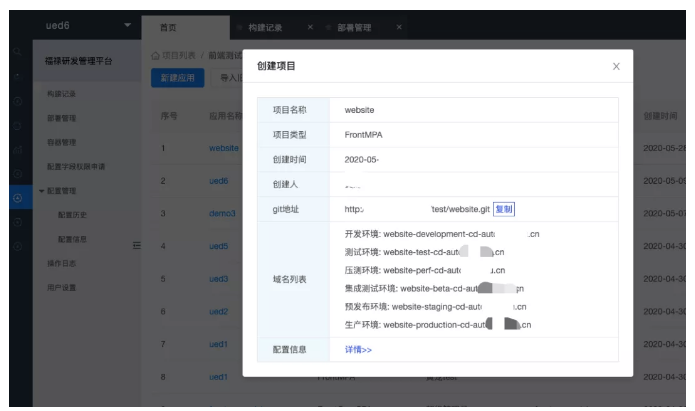The width and height of the screenshot is (695, 411).
Task: Click the 集成测试环境 domain entry
Action: tap(434, 289)
